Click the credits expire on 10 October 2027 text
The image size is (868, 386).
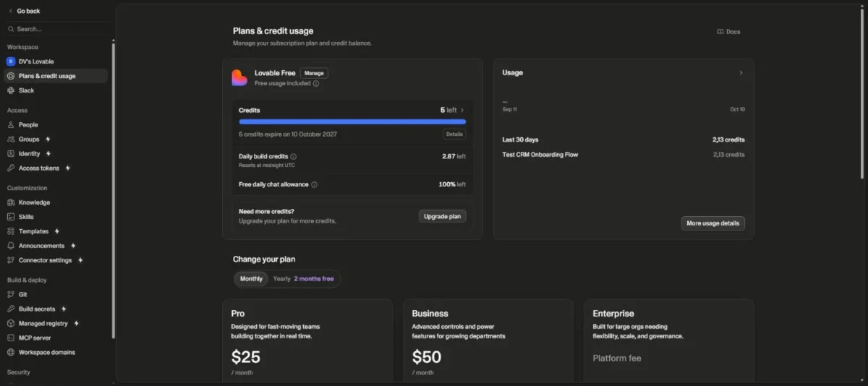(x=288, y=134)
